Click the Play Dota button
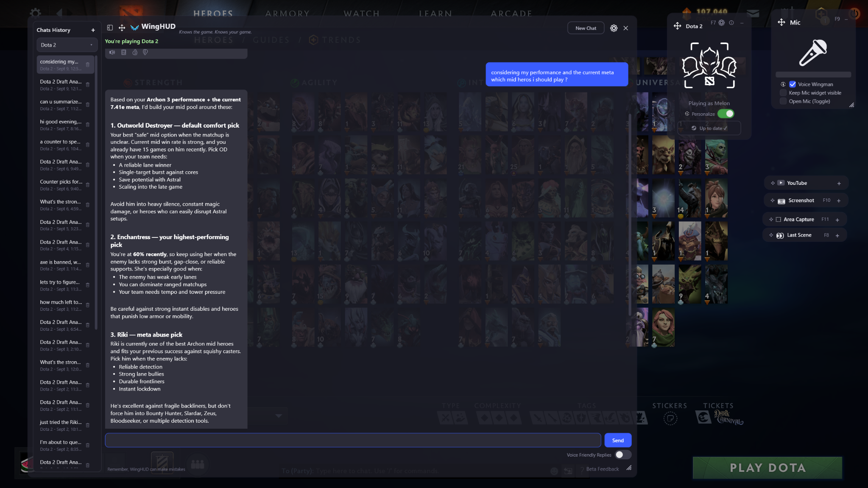 point(768,468)
